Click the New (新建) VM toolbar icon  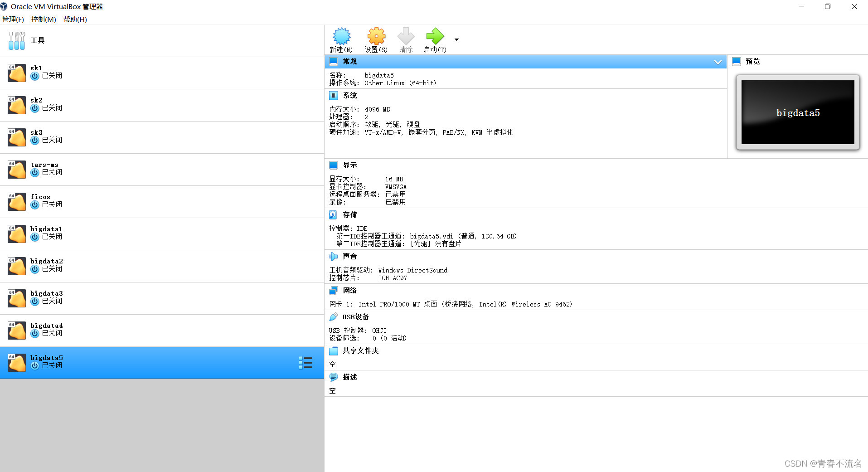click(x=341, y=36)
